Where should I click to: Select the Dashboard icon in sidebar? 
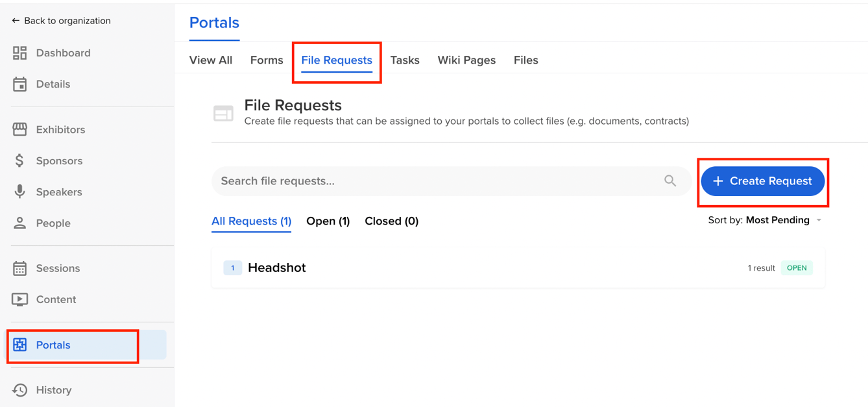[x=19, y=53]
